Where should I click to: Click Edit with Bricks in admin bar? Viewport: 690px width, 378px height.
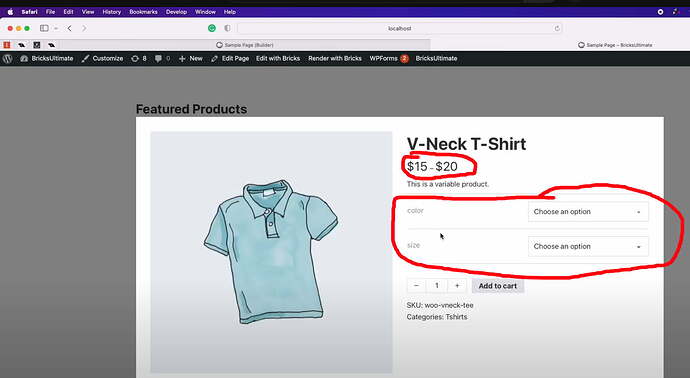coord(278,59)
